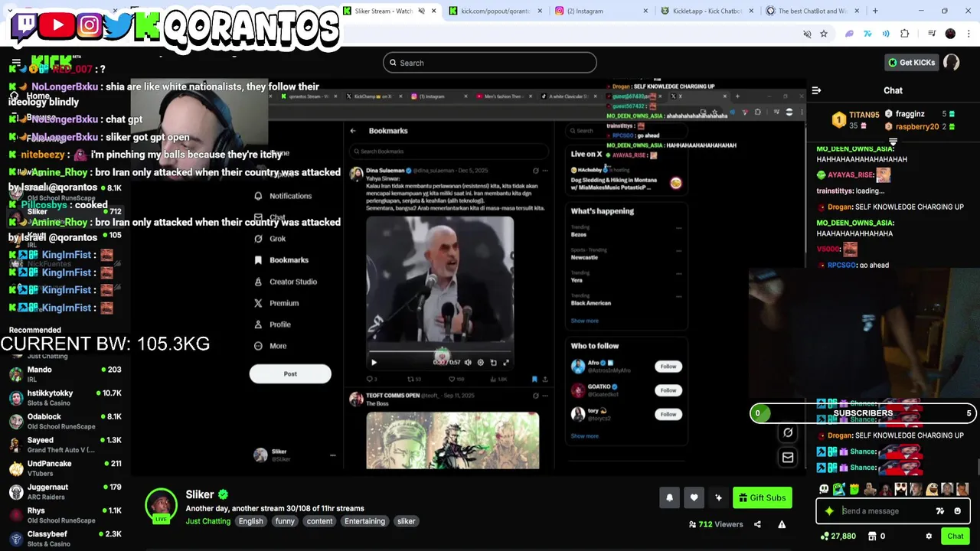Screen dimensions: 980x551
Task: Open Sliker's channel avatar
Action: 161,505
